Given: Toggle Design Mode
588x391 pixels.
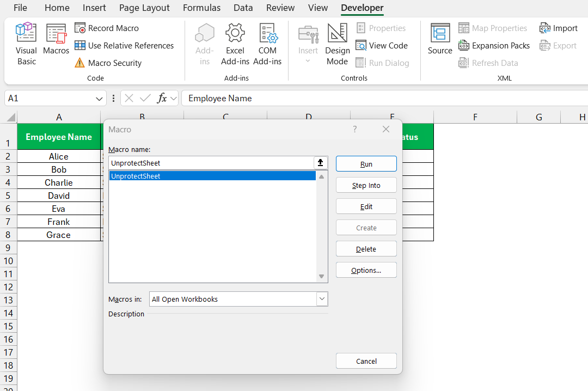Looking at the screenshot, I should point(337,44).
